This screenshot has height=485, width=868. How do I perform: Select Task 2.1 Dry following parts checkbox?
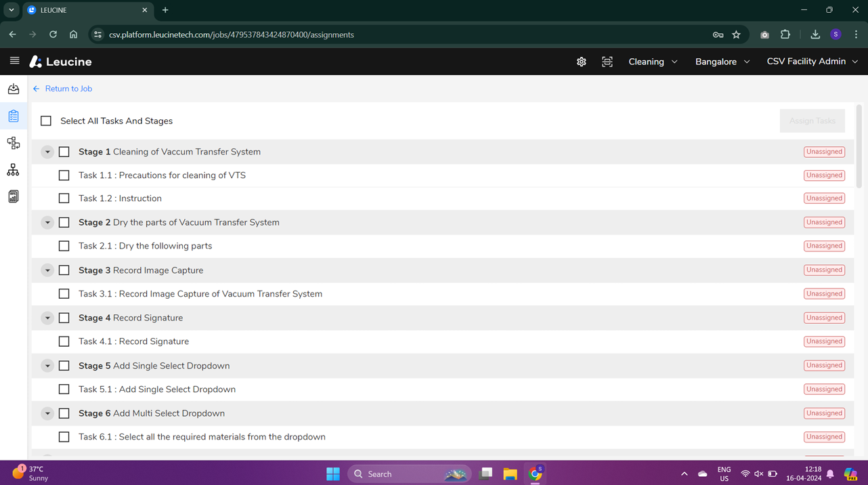(64, 246)
